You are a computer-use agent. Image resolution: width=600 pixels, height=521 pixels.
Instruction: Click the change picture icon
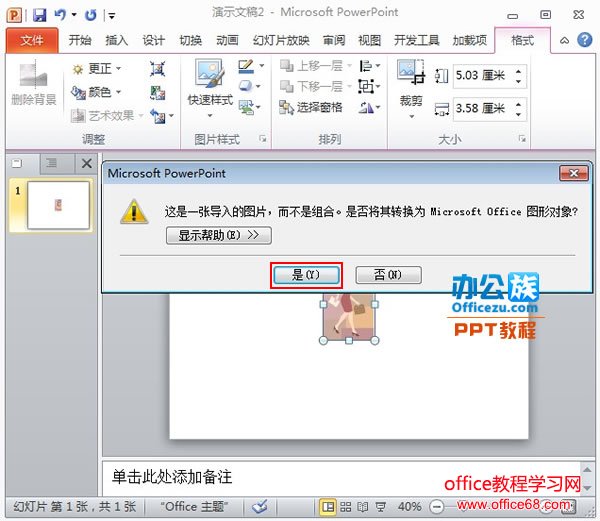pos(157,92)
